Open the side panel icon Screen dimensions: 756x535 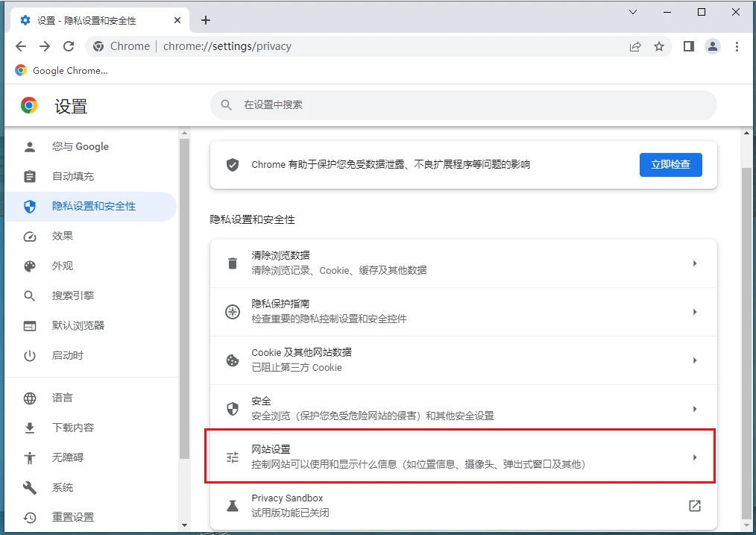pyautogui.click(x=688, y=46)
